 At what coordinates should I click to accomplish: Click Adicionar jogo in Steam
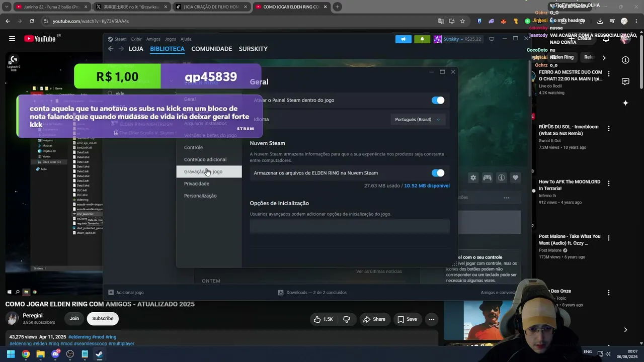coord(126,293)
